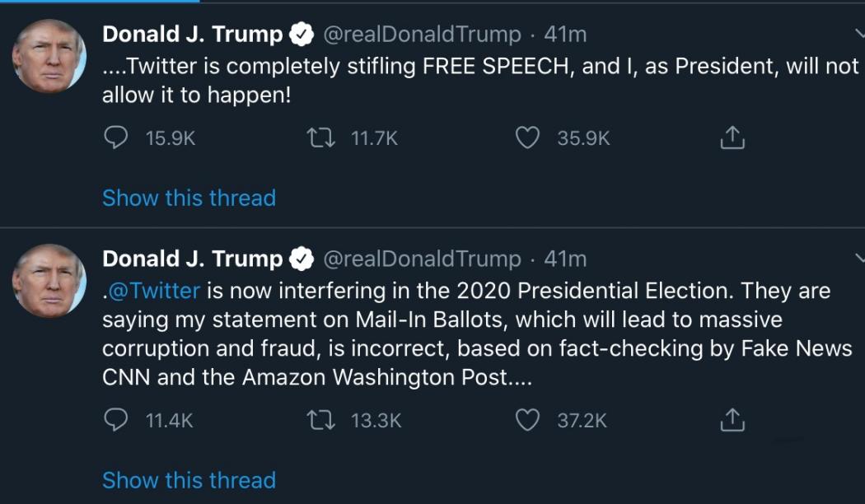Show this thread on the bottom tweet
The image size is (865, 504).
(x=189, y=480)
